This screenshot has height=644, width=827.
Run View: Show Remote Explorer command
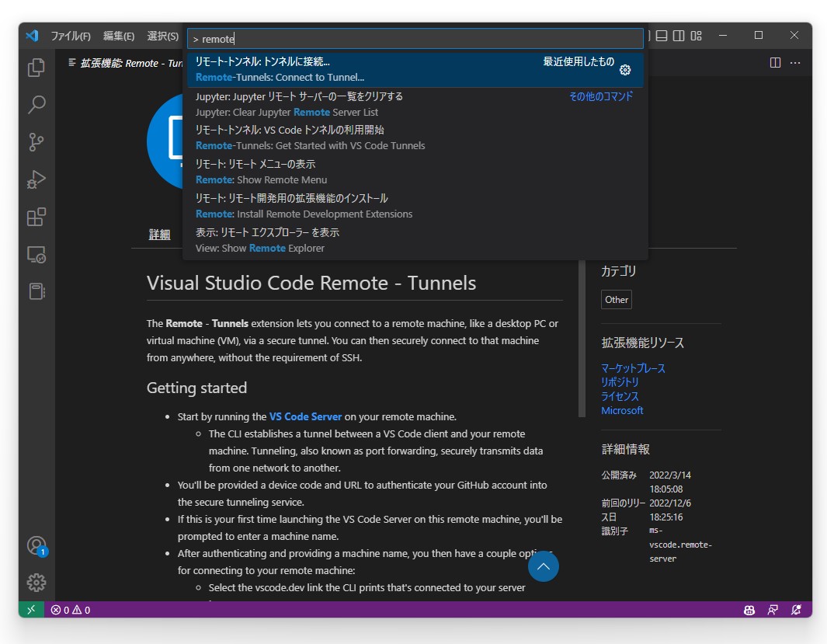415,240
